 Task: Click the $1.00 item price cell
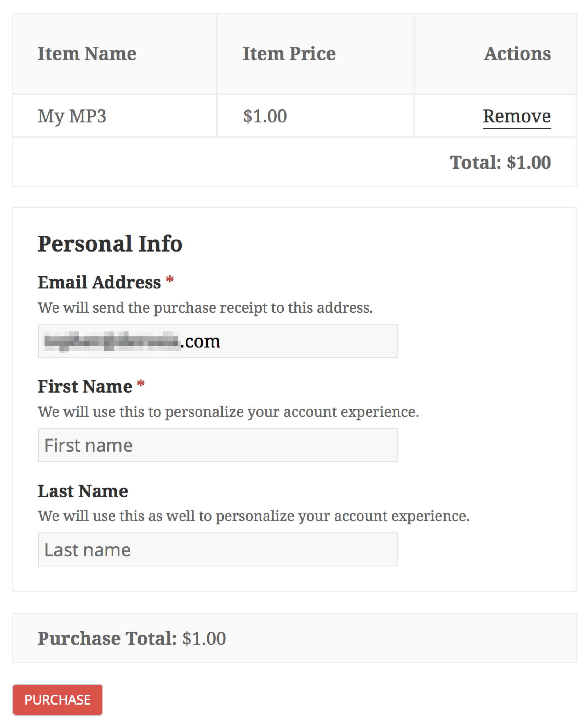pos(265,116)
